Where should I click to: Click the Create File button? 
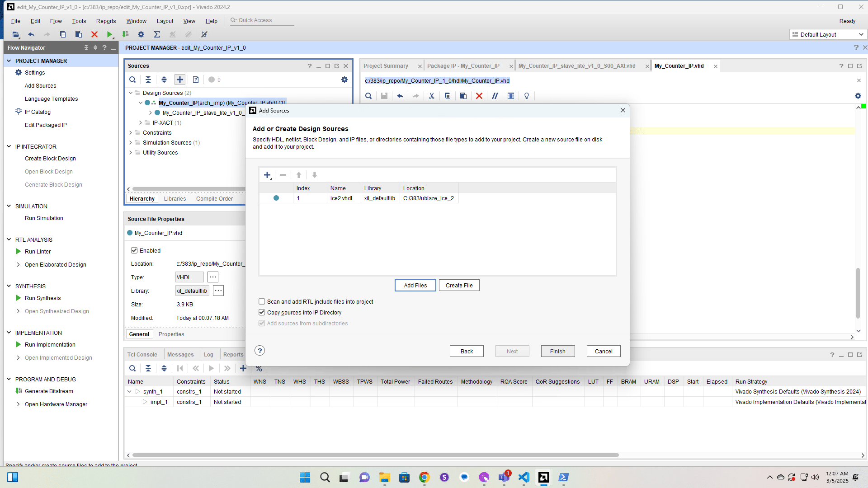(x=459, y=285)
